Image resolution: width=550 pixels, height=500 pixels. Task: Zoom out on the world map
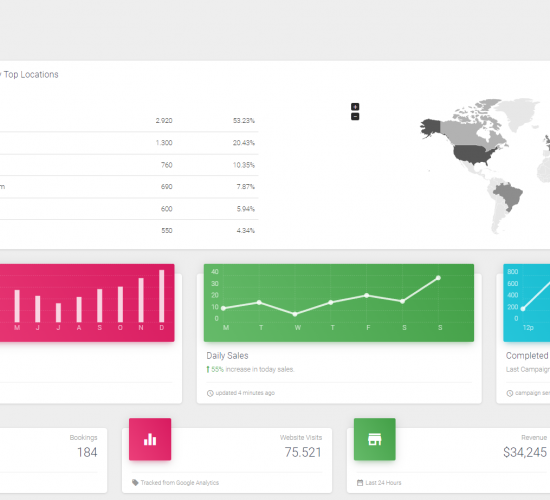[x=355, y=116]
